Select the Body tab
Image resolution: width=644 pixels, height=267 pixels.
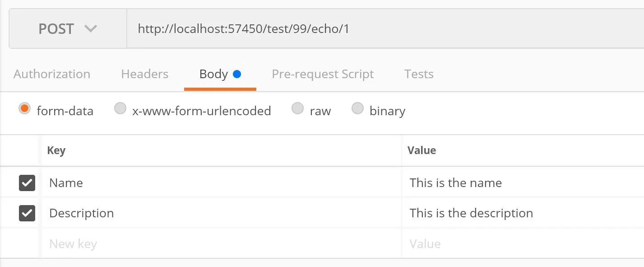[x=213, y=74]
